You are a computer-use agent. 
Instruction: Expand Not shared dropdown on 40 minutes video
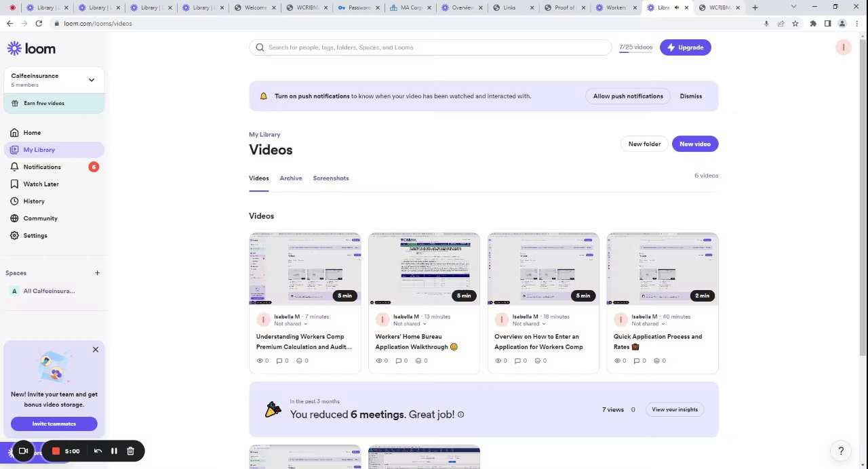coord(648,324)
